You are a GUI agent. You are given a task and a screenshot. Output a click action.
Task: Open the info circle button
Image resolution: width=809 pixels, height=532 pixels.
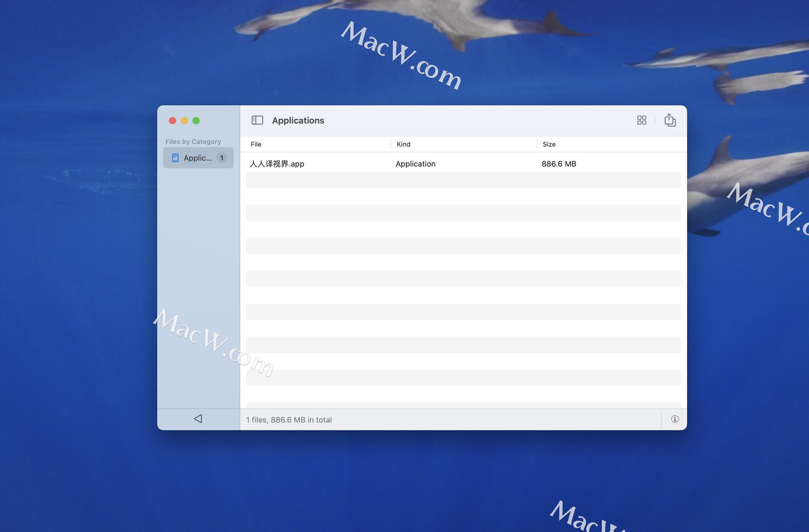pos(675,419)
